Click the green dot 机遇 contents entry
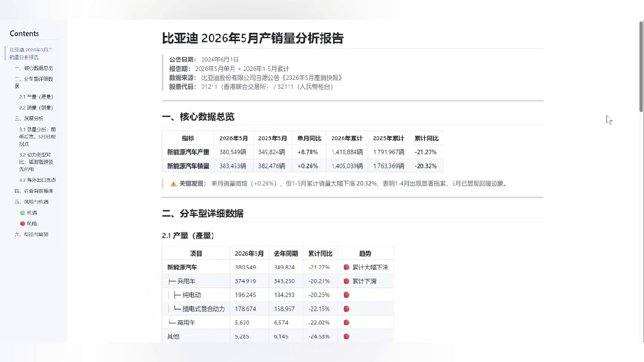644x362 pixels. (x=28, y=212)
